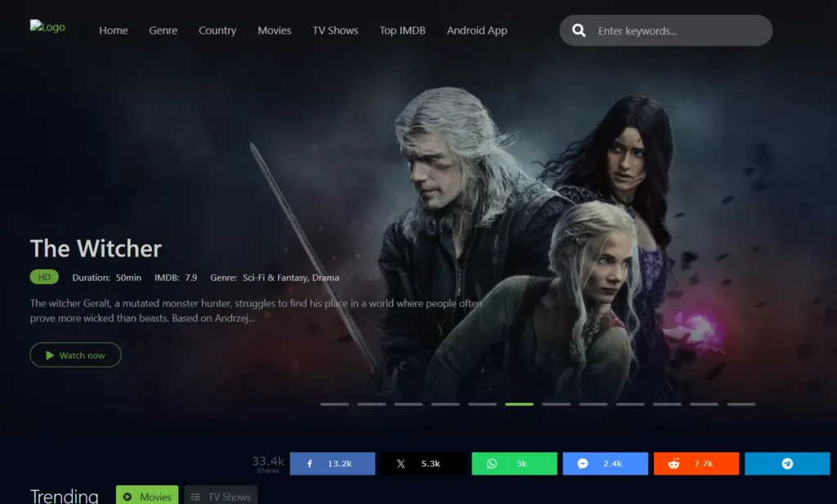This screenshot has height=504, width=837.
Task: Open the Movies menu item
Action: (x=275, y=30)
